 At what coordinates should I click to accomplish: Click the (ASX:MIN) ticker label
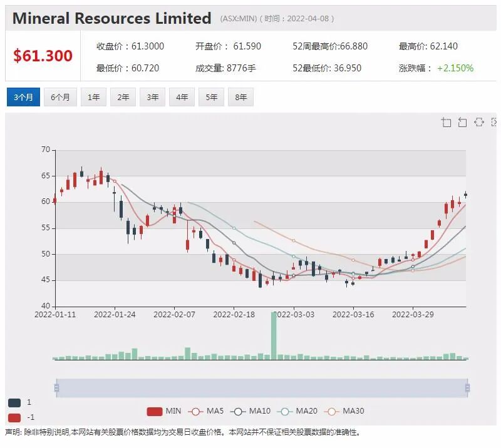pyautogui.click(x=239, y=19)
